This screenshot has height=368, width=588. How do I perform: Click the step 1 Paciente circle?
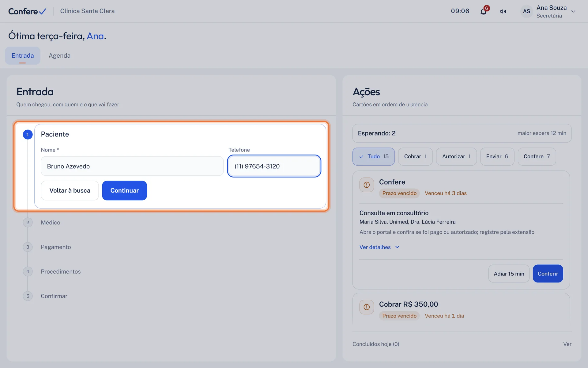(x=28, y=134)
